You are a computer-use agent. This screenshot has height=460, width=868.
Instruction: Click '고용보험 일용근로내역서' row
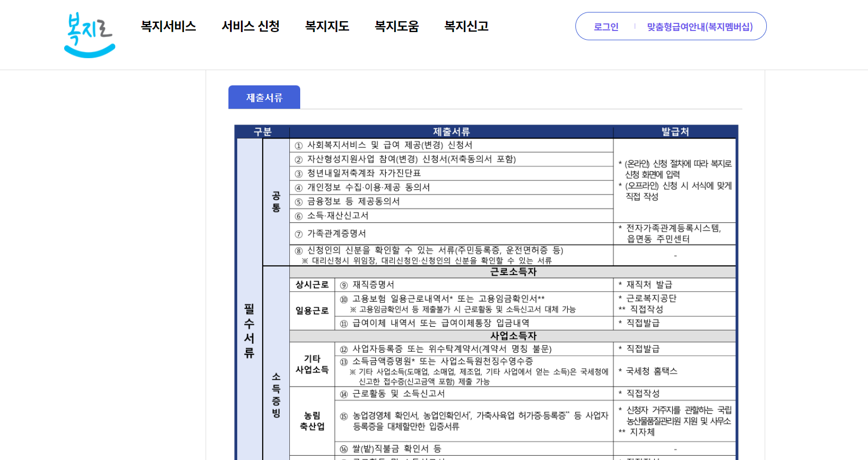pyautogui.click(x=474, y=304)
